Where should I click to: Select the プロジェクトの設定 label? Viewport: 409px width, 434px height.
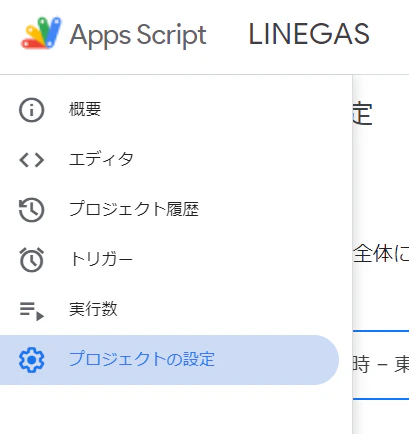tap(142, 359)
